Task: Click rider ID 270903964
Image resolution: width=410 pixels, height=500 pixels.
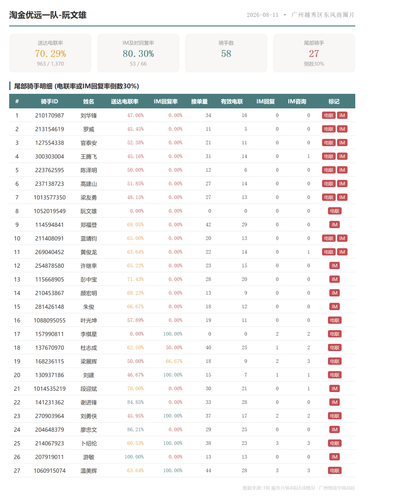Action: point(50,416)
